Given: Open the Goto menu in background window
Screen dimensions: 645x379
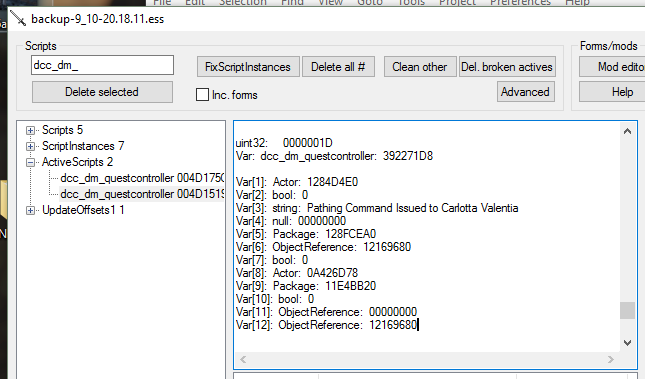Looking at the screenshot, I should (370, 2).
